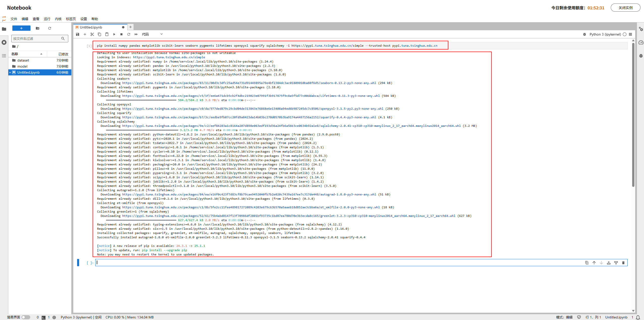
Task: Open the debugger panel bug icon in the right sidebar
Action: 641,56
